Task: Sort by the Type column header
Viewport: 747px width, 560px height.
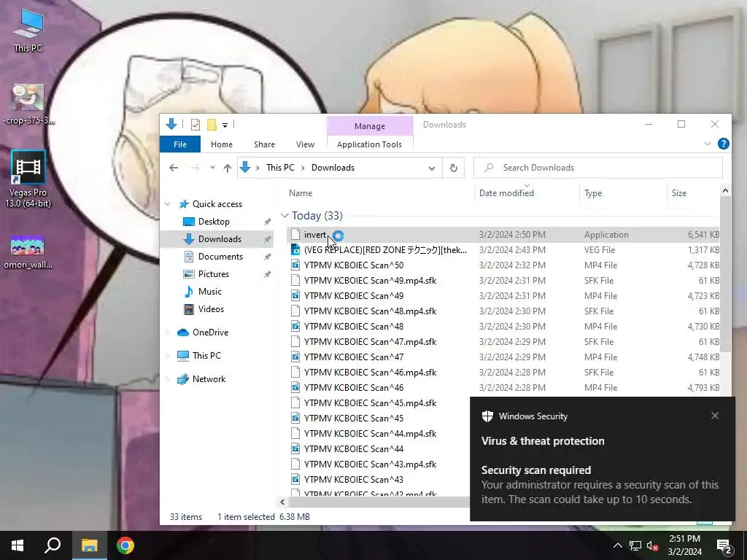Action: coord(593,192)
